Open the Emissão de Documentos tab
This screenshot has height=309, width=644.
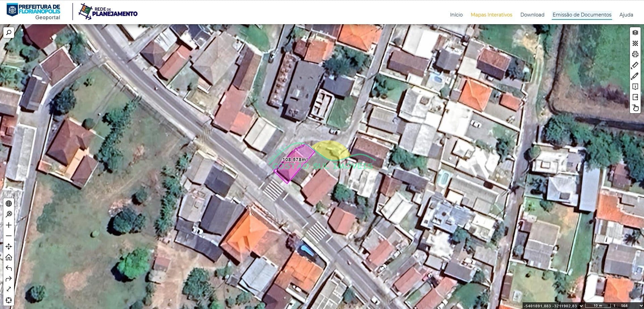coord(582,15)
